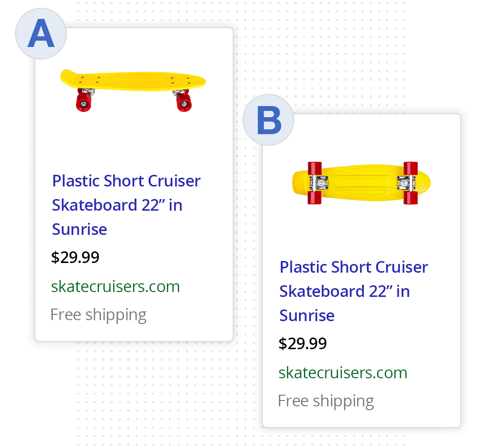The image size is (484, 448).
Task: Open side-view skateboard image in ad A
Action: click(133, 91)
